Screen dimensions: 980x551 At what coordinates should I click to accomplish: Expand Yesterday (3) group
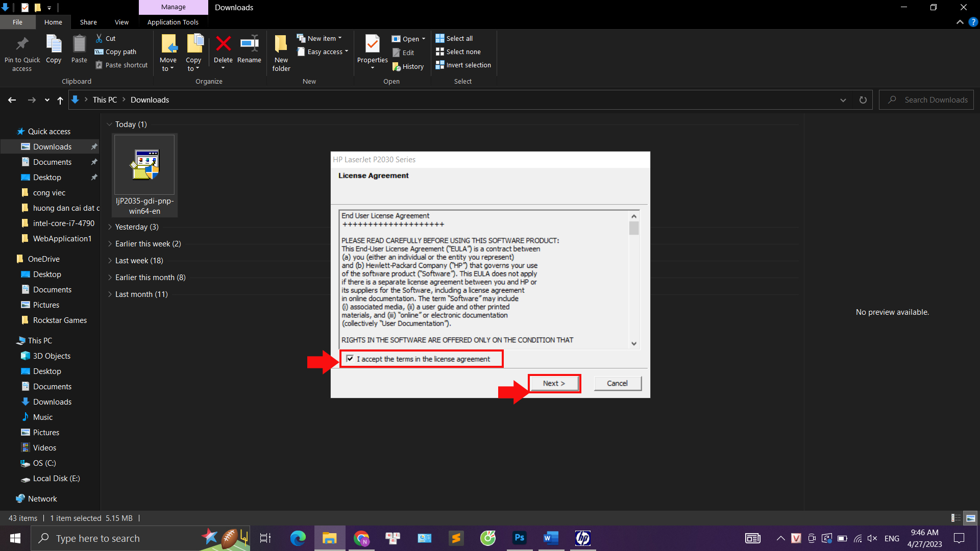point(110,227)
